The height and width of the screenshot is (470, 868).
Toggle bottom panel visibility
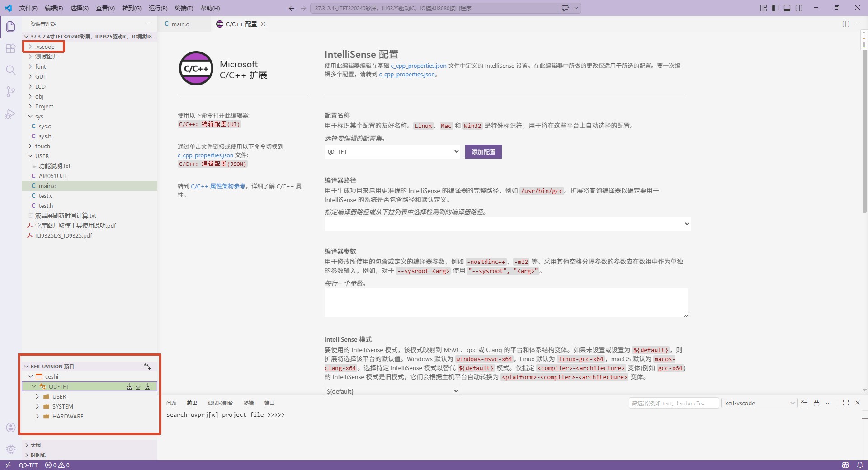coord(787,8)
